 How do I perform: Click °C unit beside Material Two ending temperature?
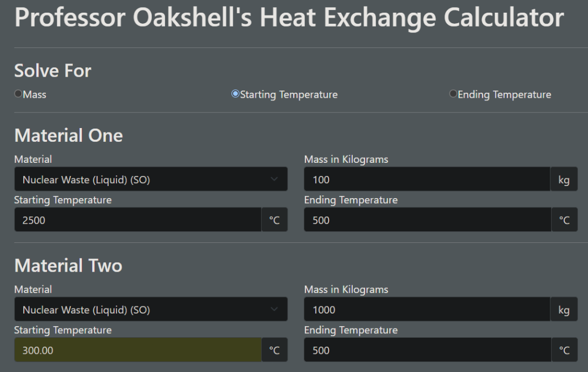click(564, 350)
